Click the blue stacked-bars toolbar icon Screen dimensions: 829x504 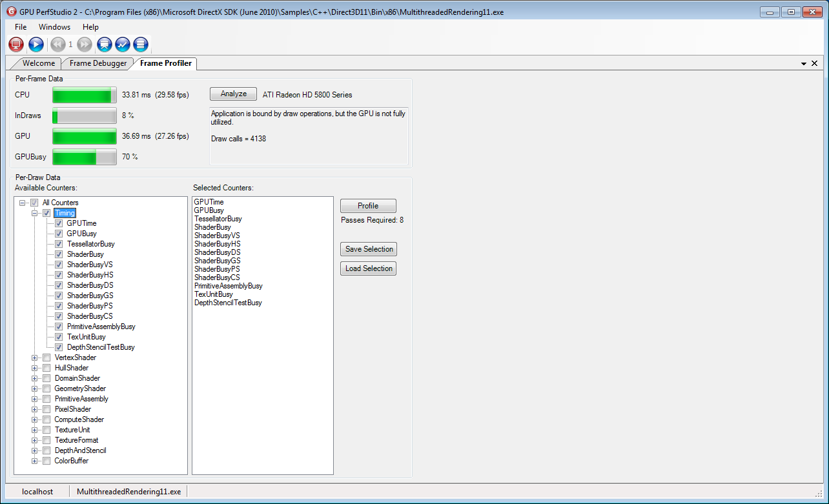[141, 44]
